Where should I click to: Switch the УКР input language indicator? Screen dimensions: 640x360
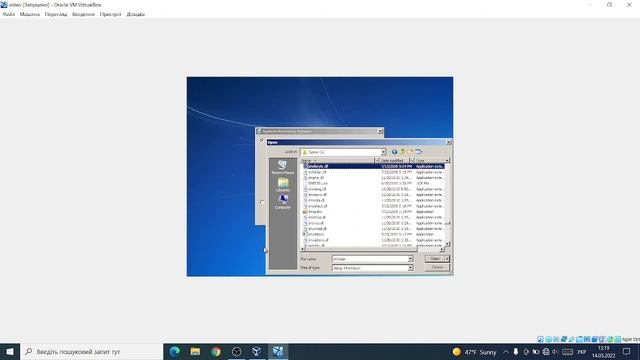point(582,352)
